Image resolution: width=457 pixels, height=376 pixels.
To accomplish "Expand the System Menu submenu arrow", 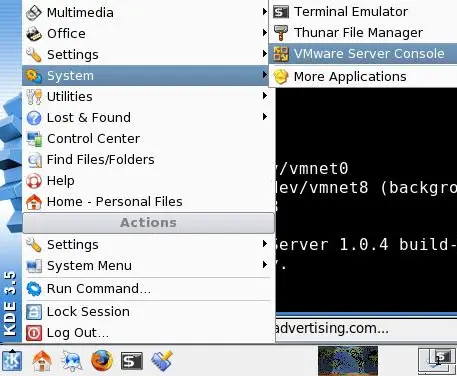I will pos(265,265).
